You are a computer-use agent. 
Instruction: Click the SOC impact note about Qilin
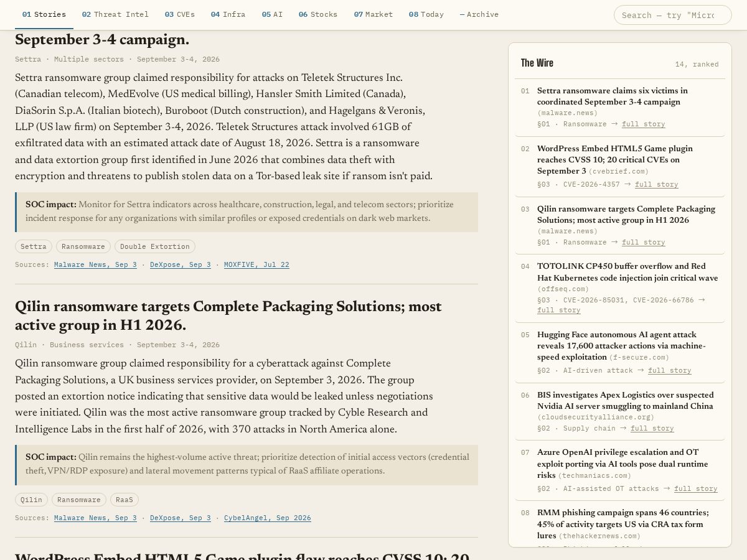[x=247, y=465]
